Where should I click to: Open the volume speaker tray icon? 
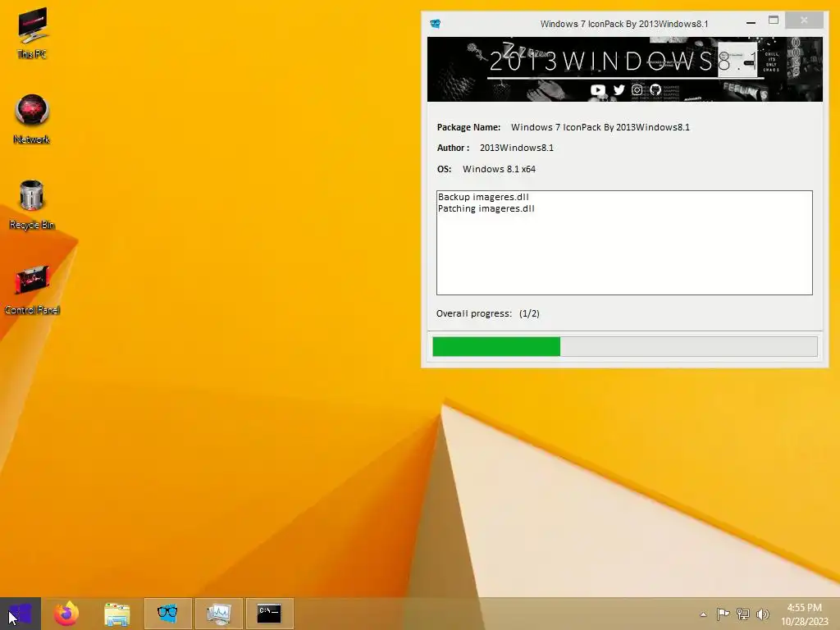762,614
